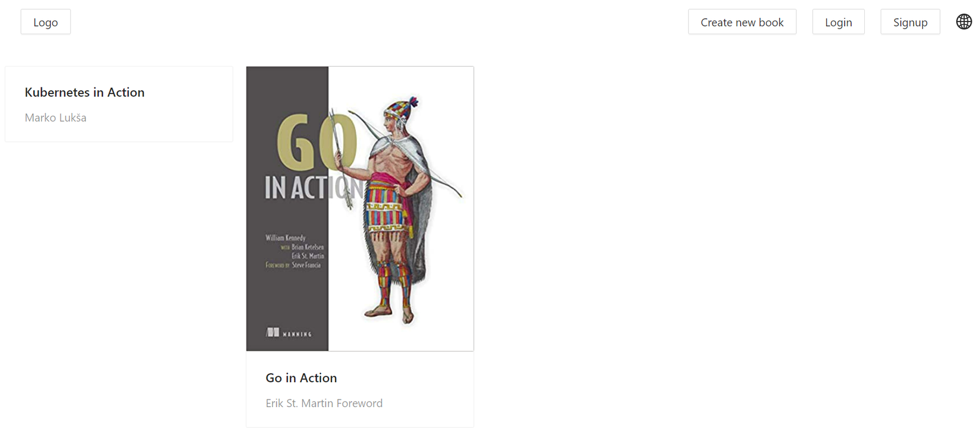Open the globe language selector icon
Screen dimensions: 980x435
click(x=964, y=22)
